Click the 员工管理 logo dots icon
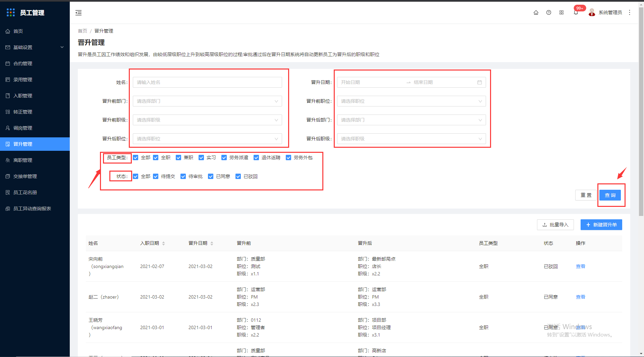This screenshot has width=644, height=357. click(11, 12)
